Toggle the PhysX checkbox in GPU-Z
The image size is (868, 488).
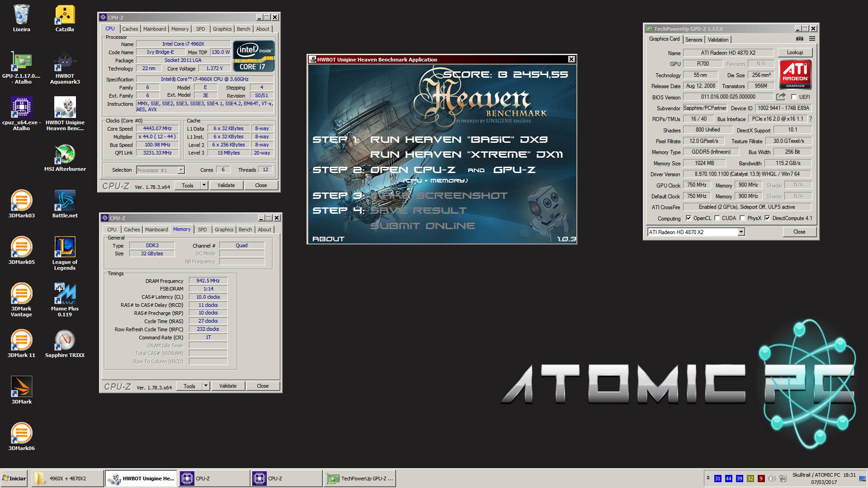(742, 218)
